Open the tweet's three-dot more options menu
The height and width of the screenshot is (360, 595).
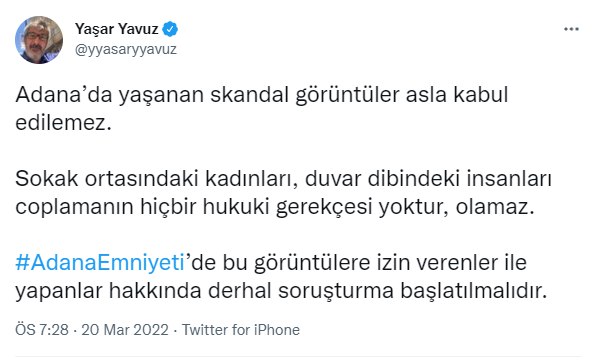point(571,29)
